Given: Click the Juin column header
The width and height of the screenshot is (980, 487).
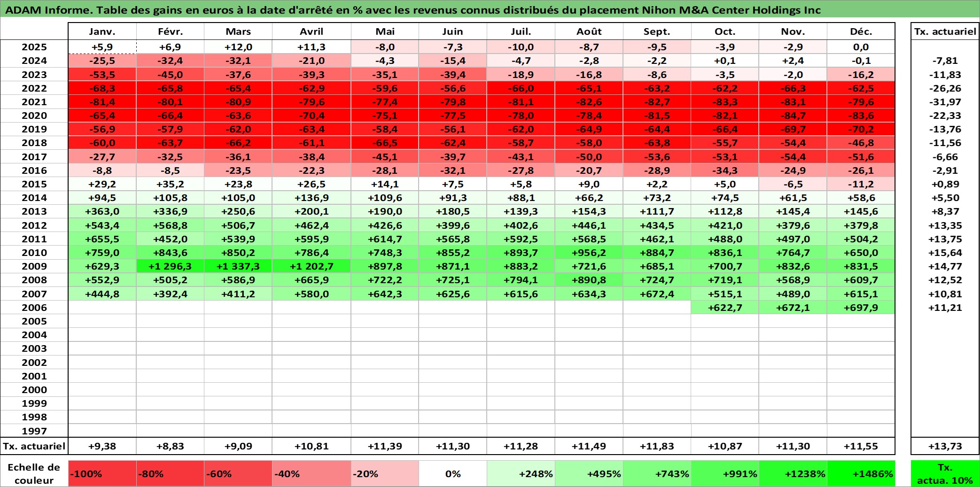Looking at the screenshot, I should click(x=453, y=31).
